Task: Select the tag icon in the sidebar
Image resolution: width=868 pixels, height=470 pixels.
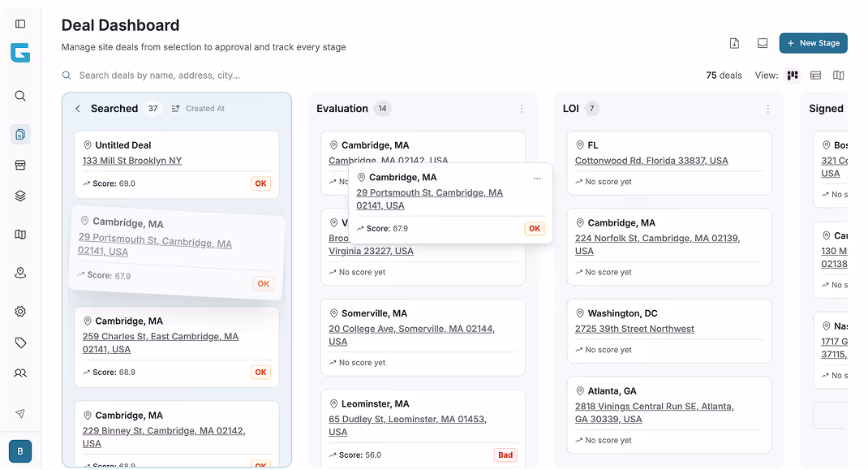Action: pos(19,342)
